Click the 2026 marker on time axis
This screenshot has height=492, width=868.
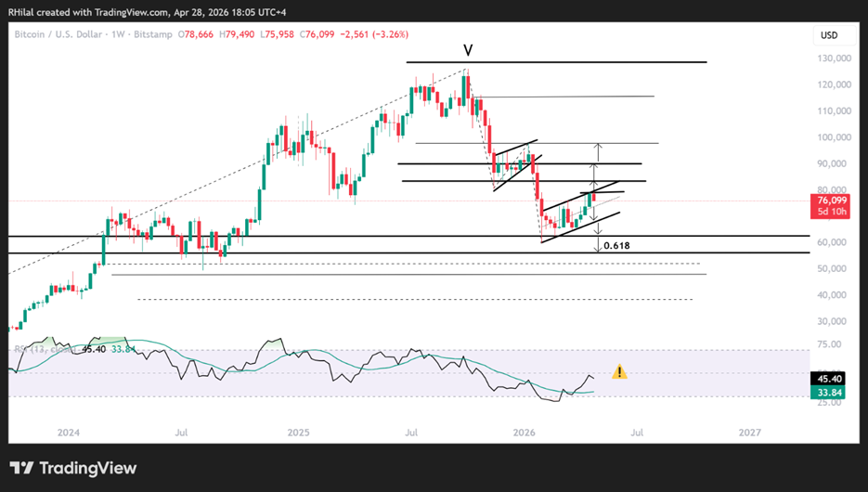tap(524, 433)
